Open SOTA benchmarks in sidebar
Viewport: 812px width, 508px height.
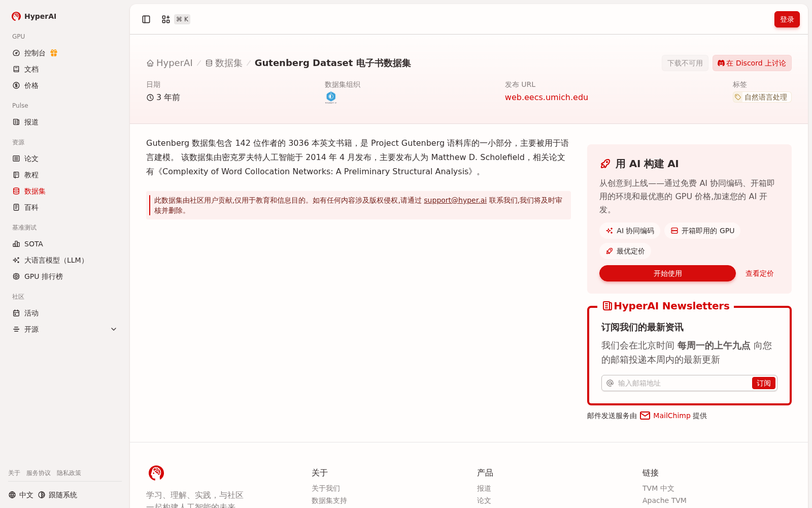[x=65, y=244]
